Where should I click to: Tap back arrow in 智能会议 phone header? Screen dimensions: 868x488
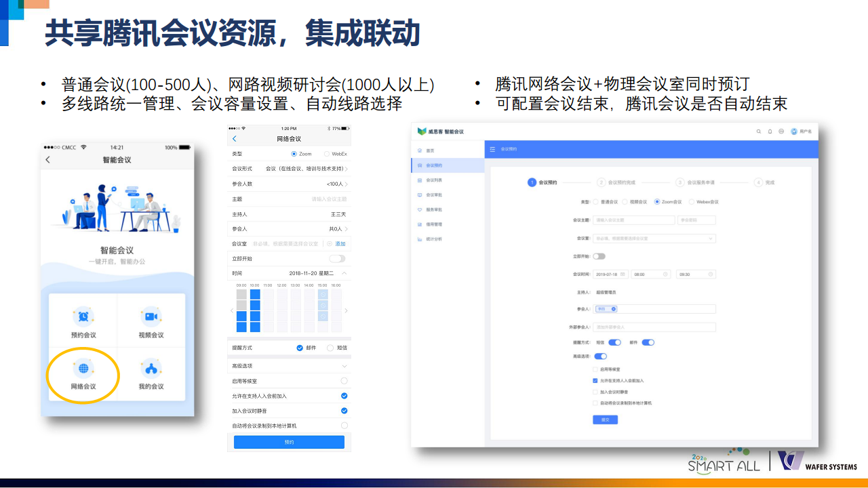click(x=47, y=160)
